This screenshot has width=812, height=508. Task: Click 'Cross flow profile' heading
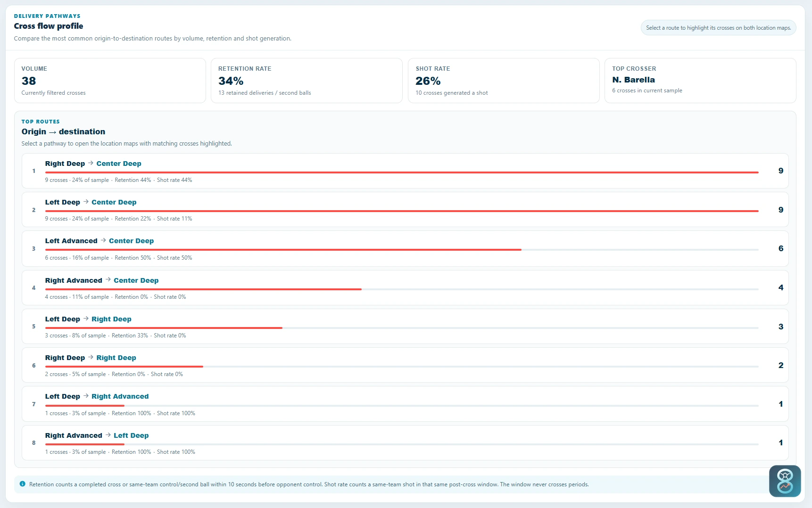click(x=49, y=26)
